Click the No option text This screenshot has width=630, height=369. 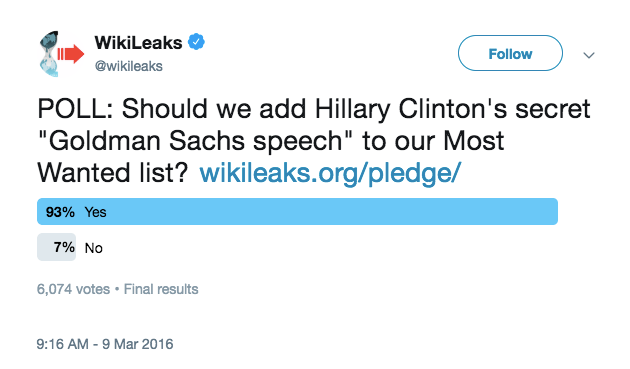94,248
